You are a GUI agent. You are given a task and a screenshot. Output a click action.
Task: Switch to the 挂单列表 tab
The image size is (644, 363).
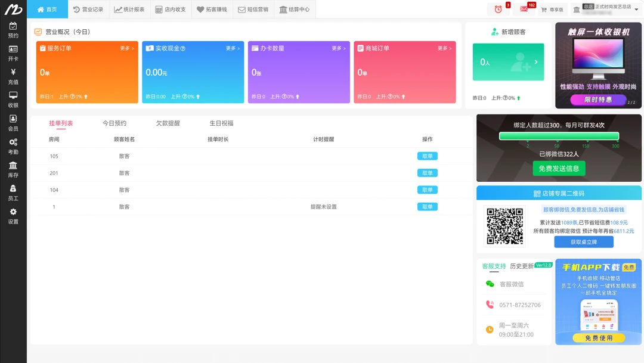pyautogui.click(x=61, y=123)
